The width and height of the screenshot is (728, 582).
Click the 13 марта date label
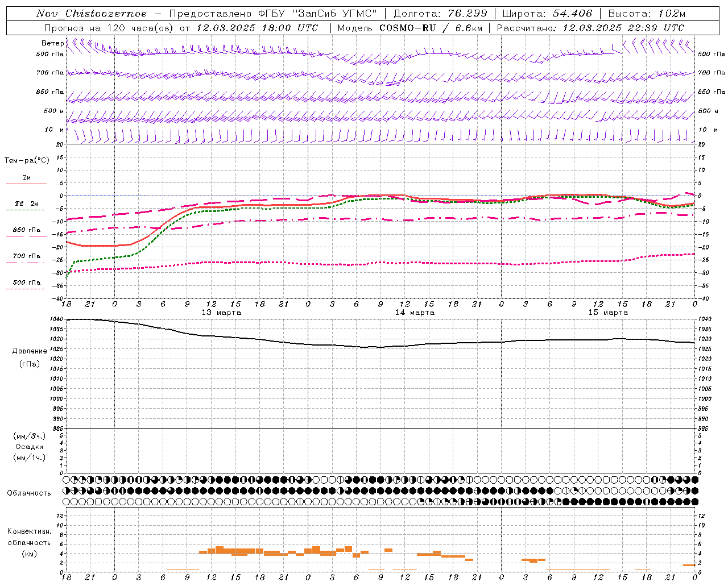pos(221,313)
